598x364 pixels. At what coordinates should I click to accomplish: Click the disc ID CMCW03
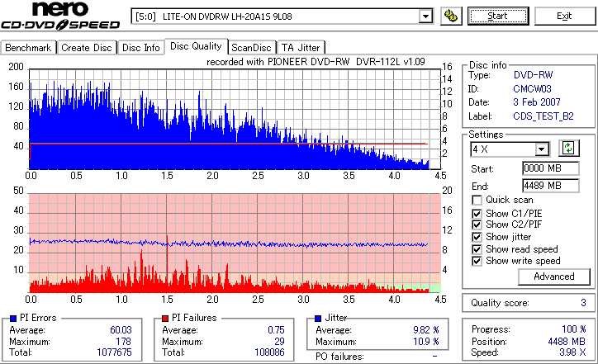[532, 89]
